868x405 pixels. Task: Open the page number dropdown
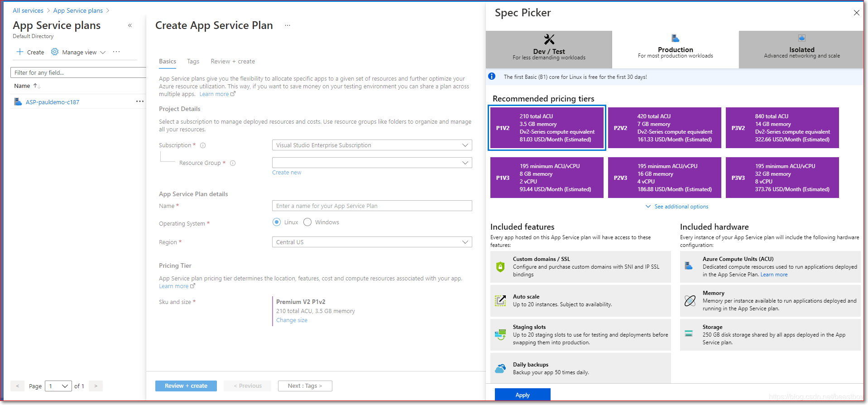point(58,386)
